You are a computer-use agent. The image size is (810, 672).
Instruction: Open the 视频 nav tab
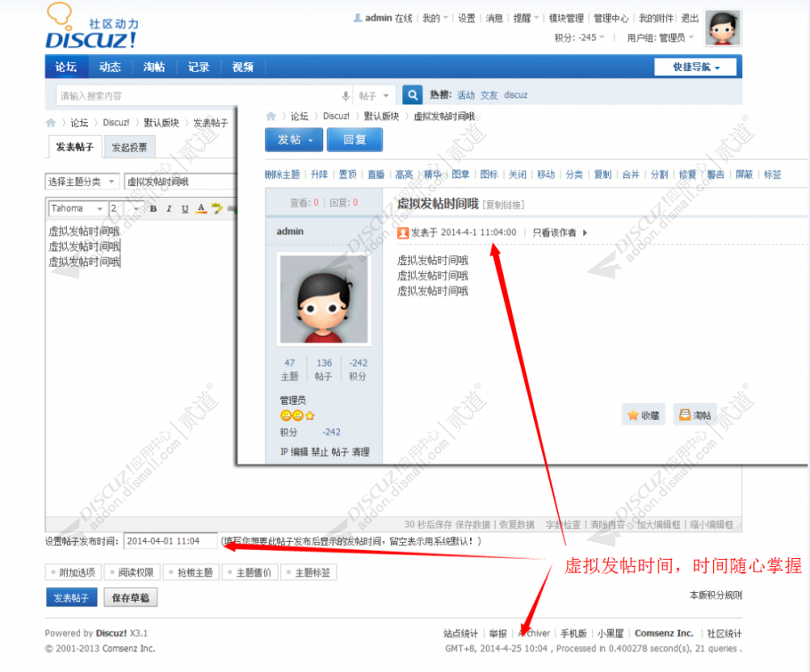click(x=243, y=67)
